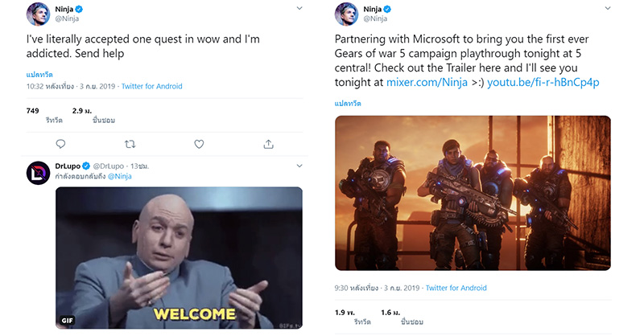Click Ninja's avatar on the Gears tweet
Screen dimensions: 644x336
pyautogui.click(x=347, y=14)
